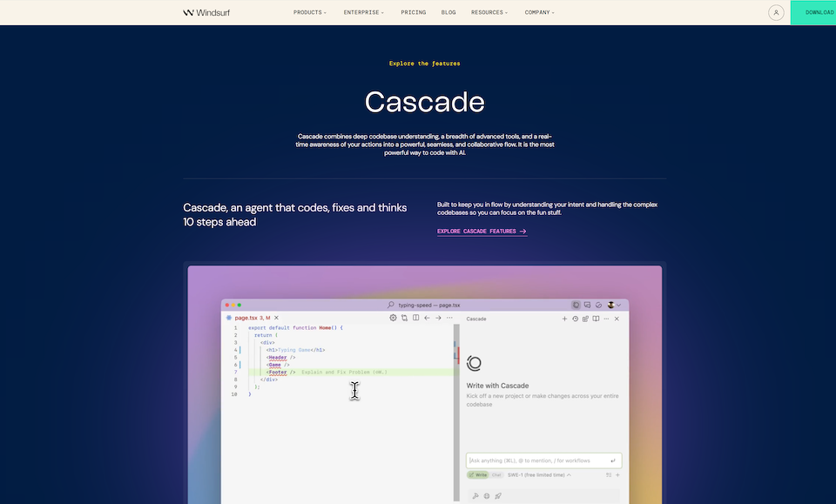Image resolution: width=836 pixels, height=504 pixels.
Task: Click the navigate forward arrow in the editor
Action: click(x=438, y=318)
